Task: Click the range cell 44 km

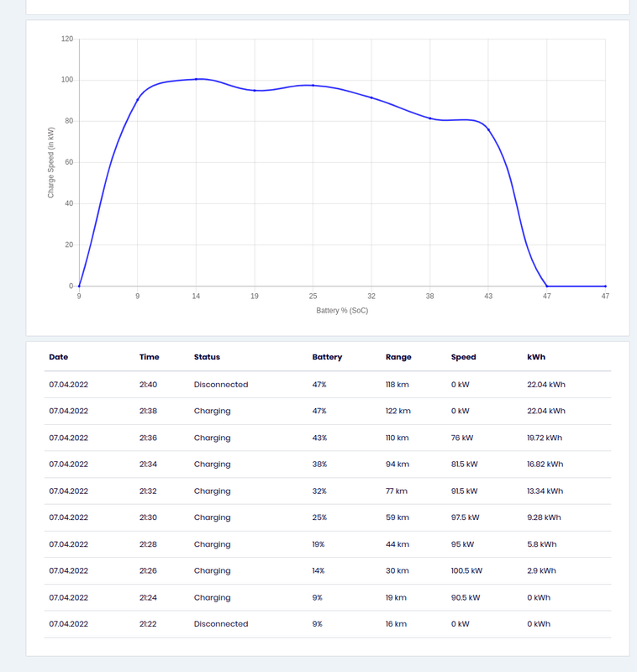Action: point(397,544)
